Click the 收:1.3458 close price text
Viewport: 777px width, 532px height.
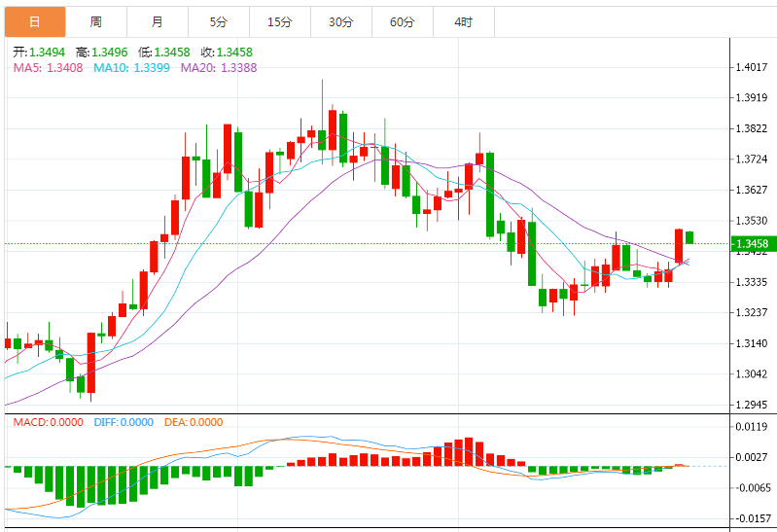point(227,53)
